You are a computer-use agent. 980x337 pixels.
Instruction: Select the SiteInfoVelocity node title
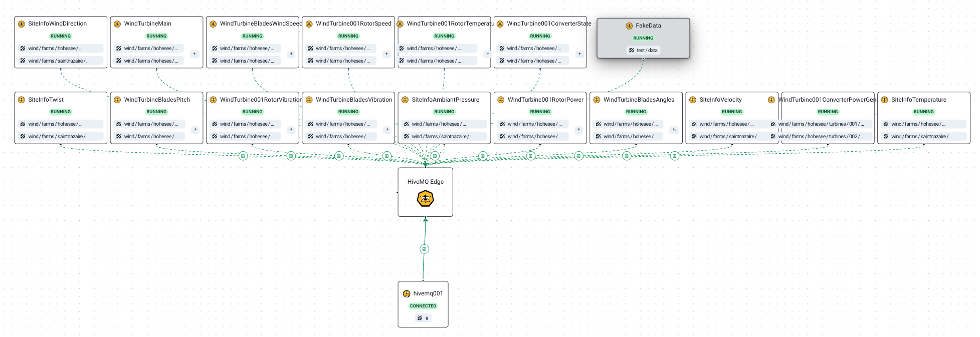click(x=720, y=100)
